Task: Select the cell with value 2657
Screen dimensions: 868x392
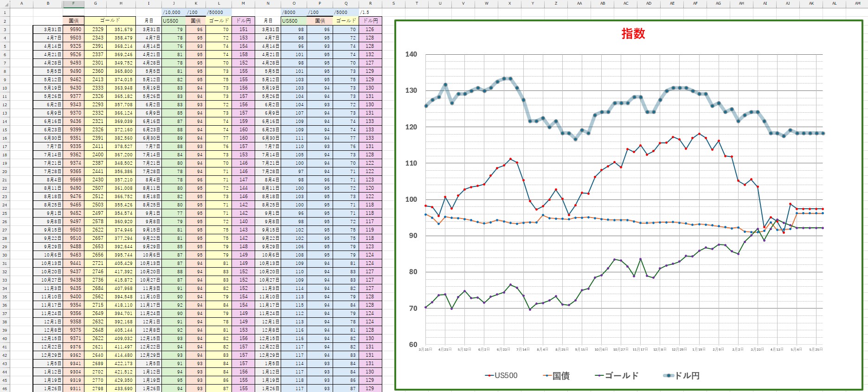Action: (95, 238)
